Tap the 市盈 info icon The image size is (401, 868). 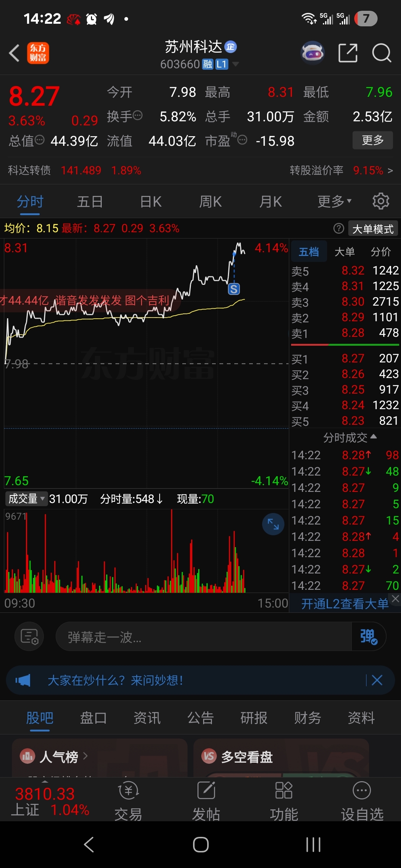coord(242,140)
